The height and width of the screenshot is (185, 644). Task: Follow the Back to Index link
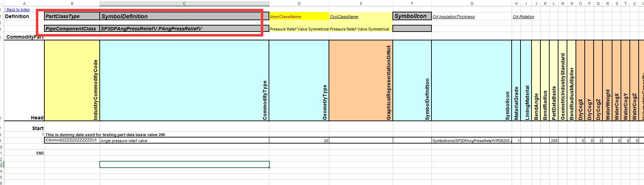click(x=18, y=10)
